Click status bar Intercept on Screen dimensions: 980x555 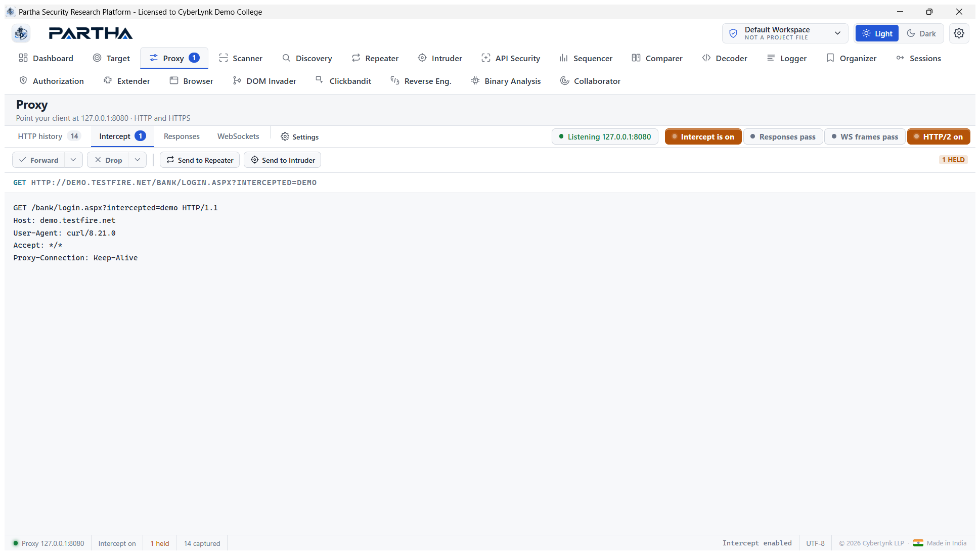(x=117, y=543)
